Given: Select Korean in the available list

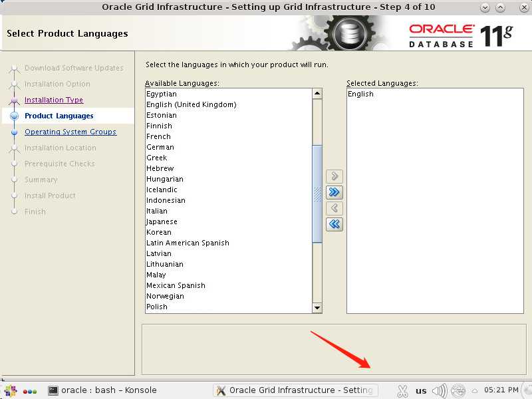Looking at the screenshot, I should pyautogui.click(x=228, y=232).
